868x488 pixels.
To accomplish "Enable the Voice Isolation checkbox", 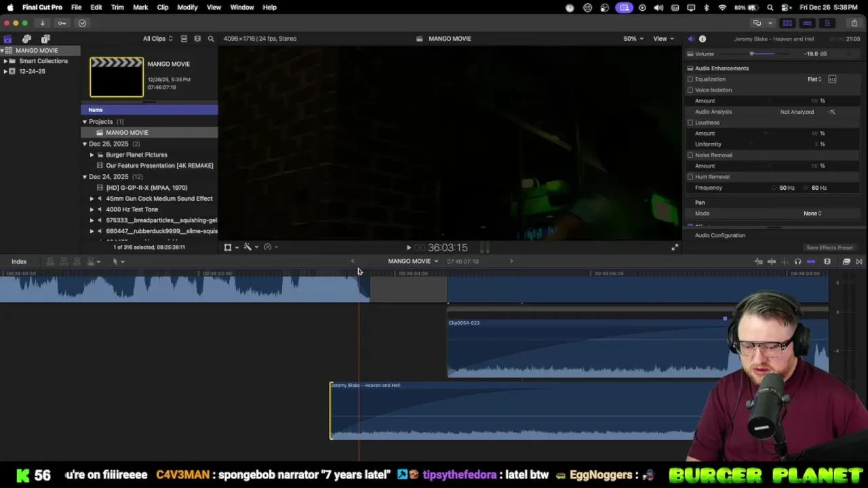I will 690,90.
